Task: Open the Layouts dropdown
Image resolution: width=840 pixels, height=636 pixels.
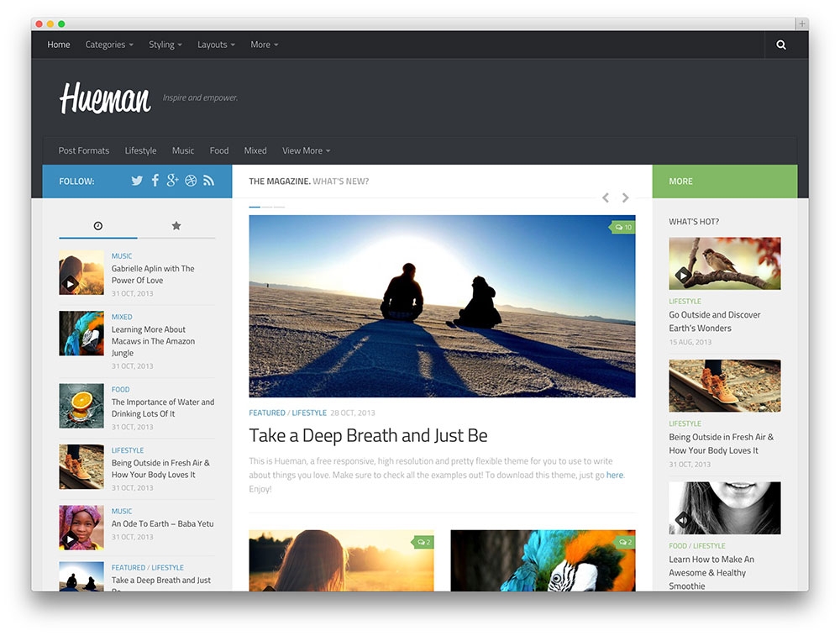Action: 216,44
